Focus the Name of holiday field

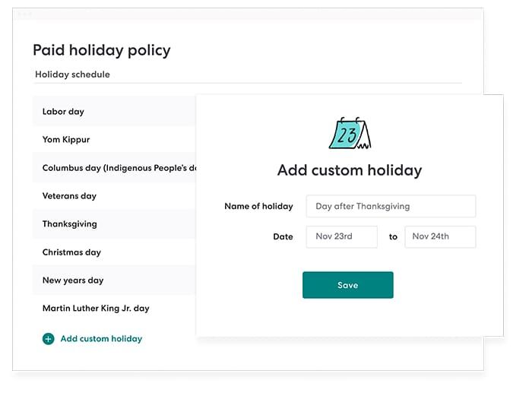point(391,206)
